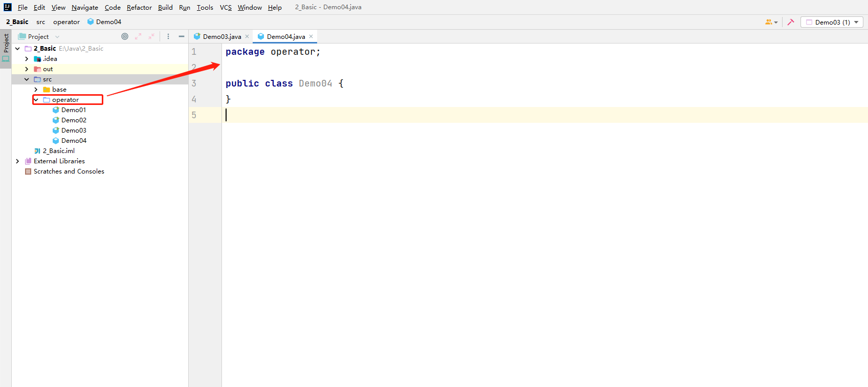Click the operator breadcrumb in navigation bar
Image resolution: width=868 pixels, height=387 pixels.
point(66,21)
